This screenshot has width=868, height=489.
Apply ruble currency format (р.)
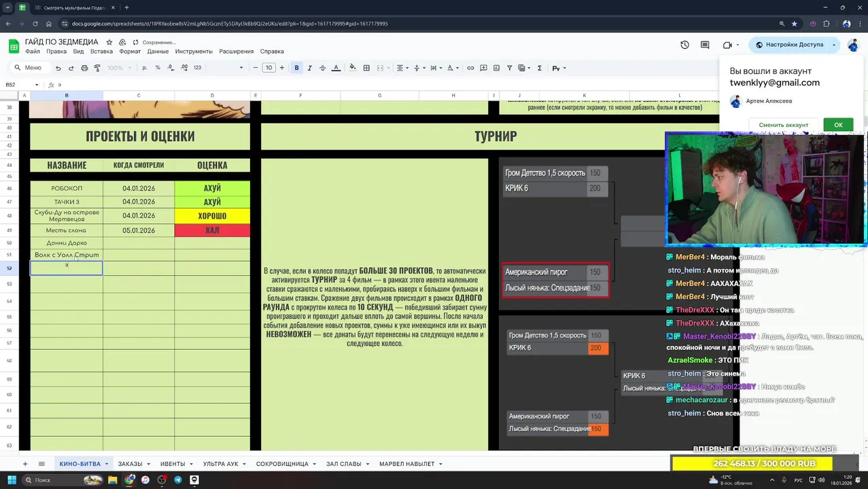pos(145,68)
